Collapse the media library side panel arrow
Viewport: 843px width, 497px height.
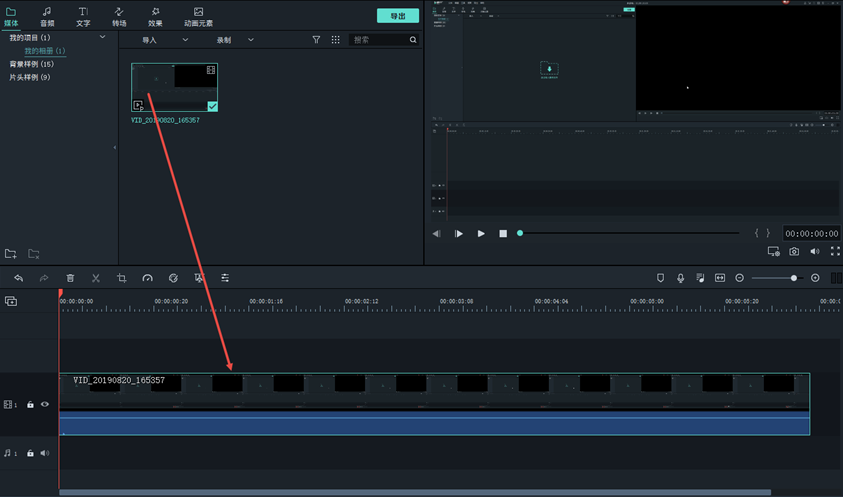click(x=115, y=147)
